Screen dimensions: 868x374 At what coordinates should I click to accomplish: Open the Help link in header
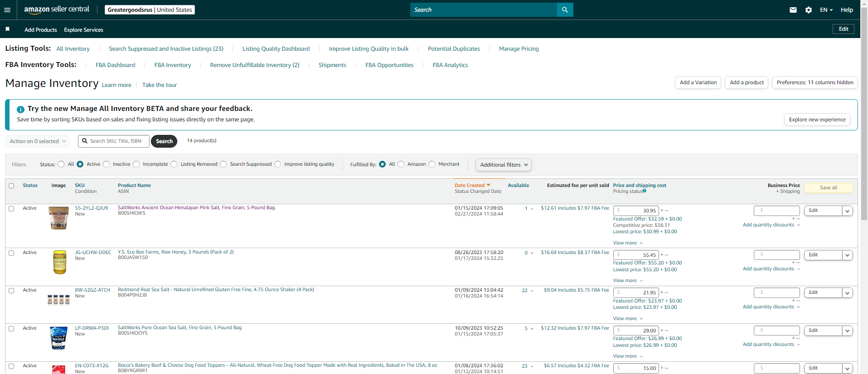(847, 10)
